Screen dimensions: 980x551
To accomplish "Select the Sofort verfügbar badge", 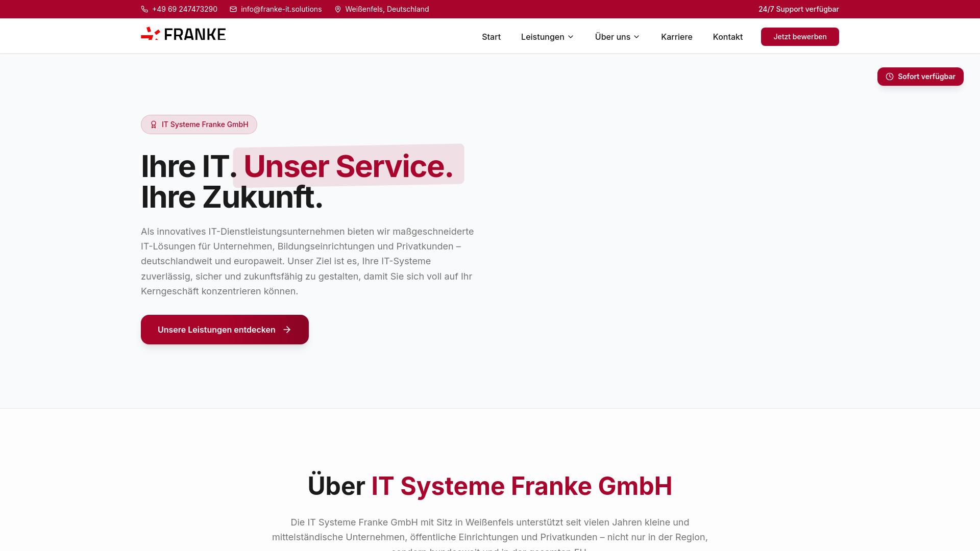I will coord(920,77).
